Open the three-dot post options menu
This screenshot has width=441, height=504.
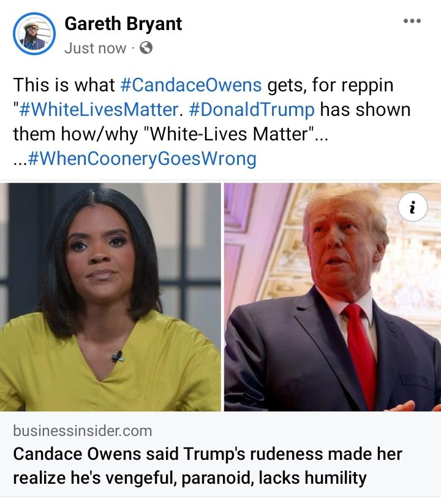(x=412, y=21)
